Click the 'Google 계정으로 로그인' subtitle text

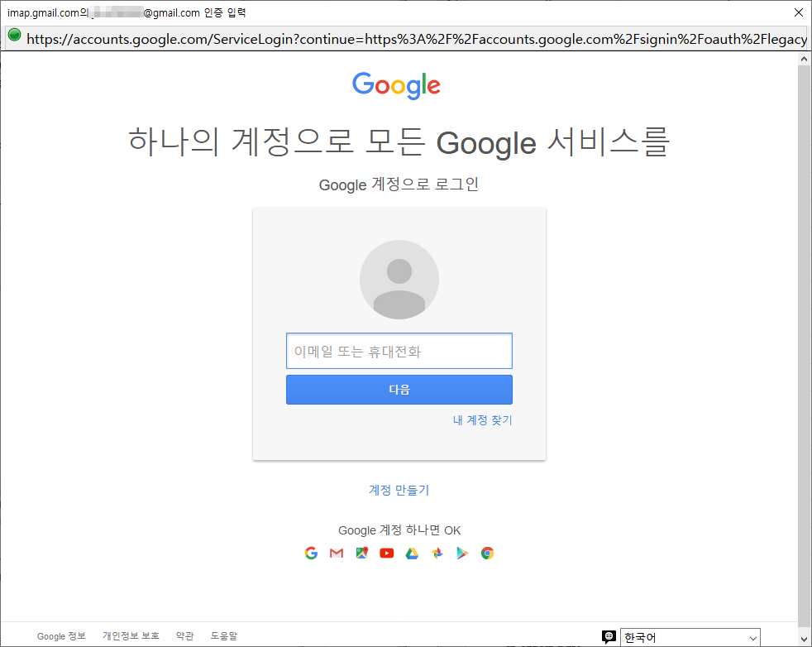click(399, 185)
